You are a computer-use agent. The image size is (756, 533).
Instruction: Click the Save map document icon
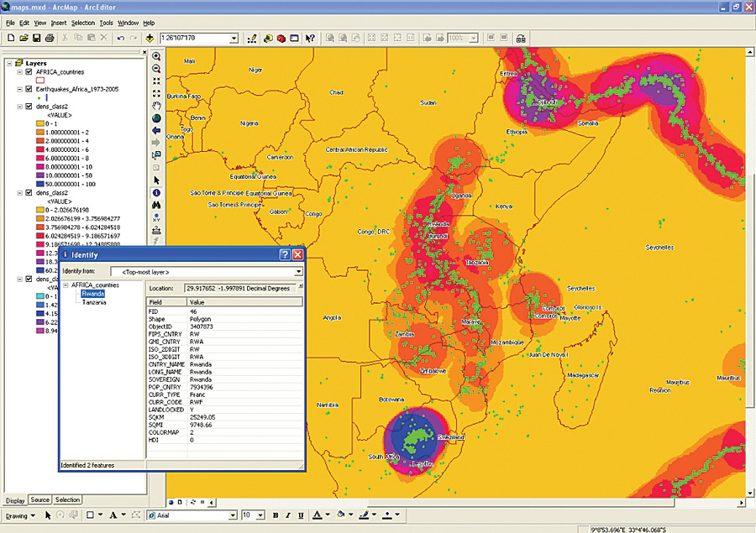[38, 38]
